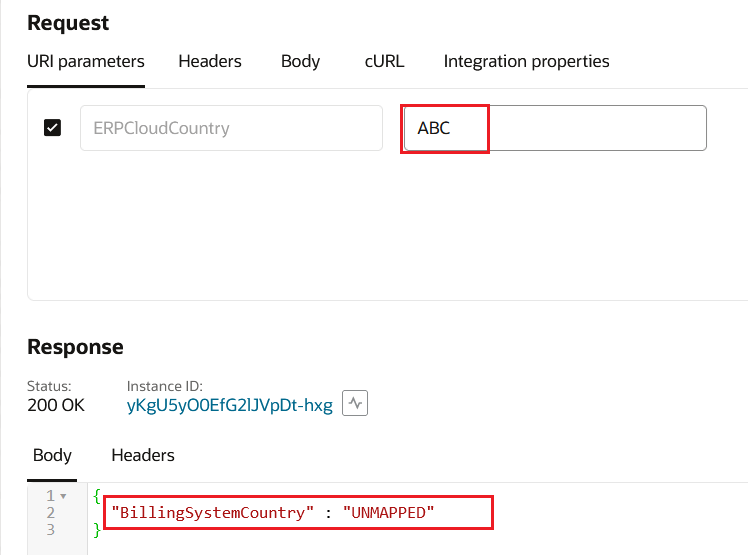Click the "UNMAPPED" value in the response body
Image resolution: width=748 pixels, height=555 pixels.
point(389,512)
